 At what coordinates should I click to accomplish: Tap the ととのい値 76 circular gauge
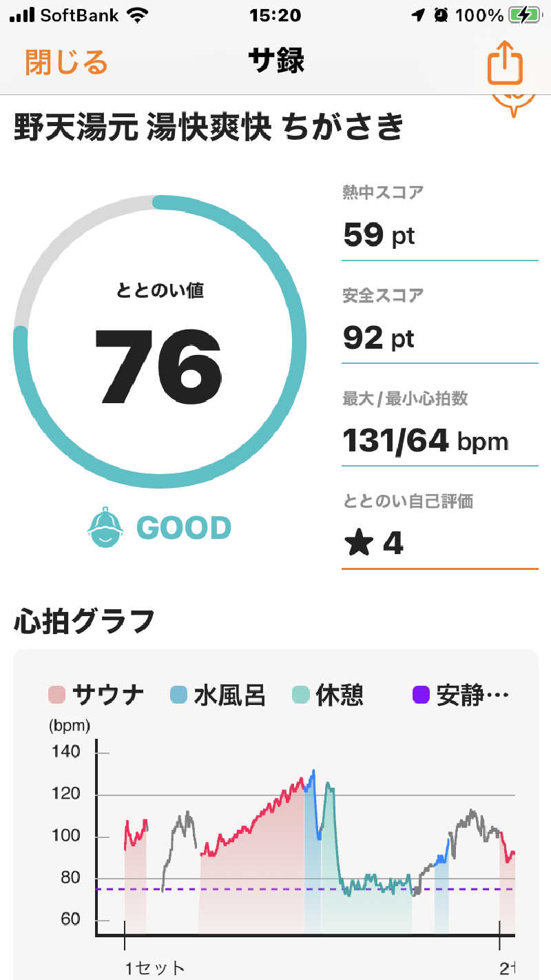tap(159, 343)
